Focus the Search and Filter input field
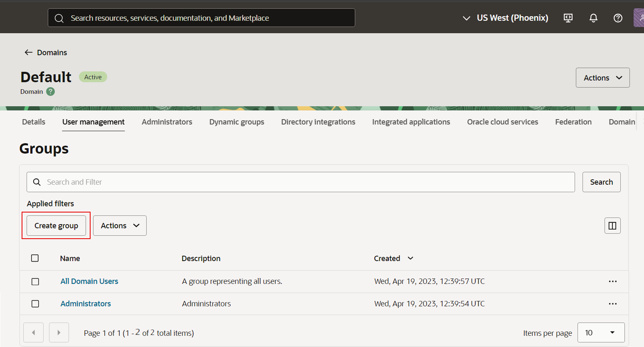 point(307,182)
